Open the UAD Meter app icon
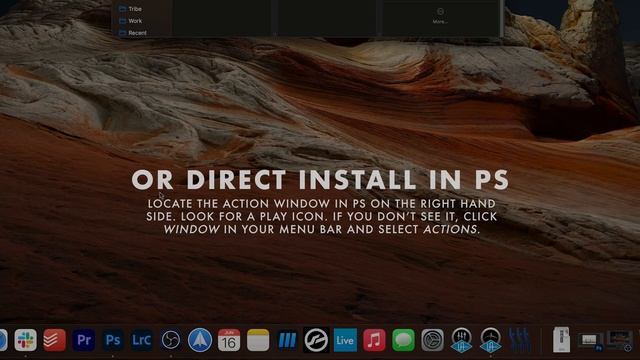This screenshot has width=640, height=360. (490, 340)
